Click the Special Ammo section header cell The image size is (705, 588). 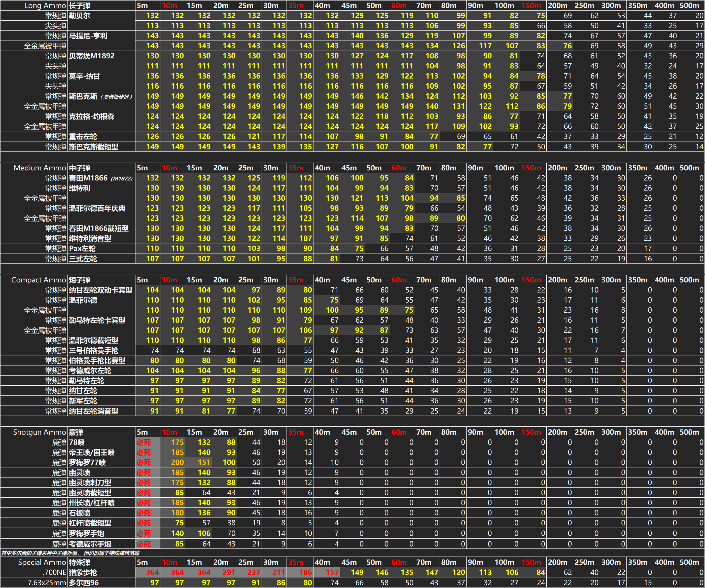[34, 562]
